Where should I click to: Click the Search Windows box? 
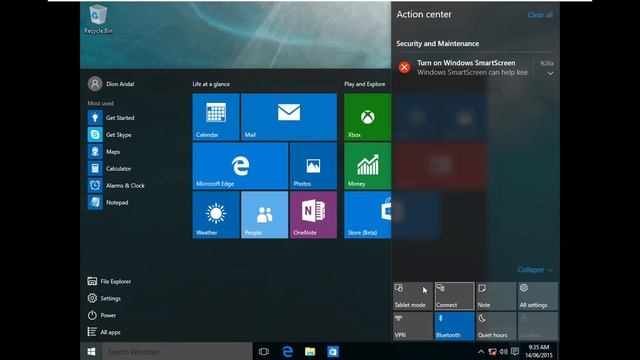point(177,351)
